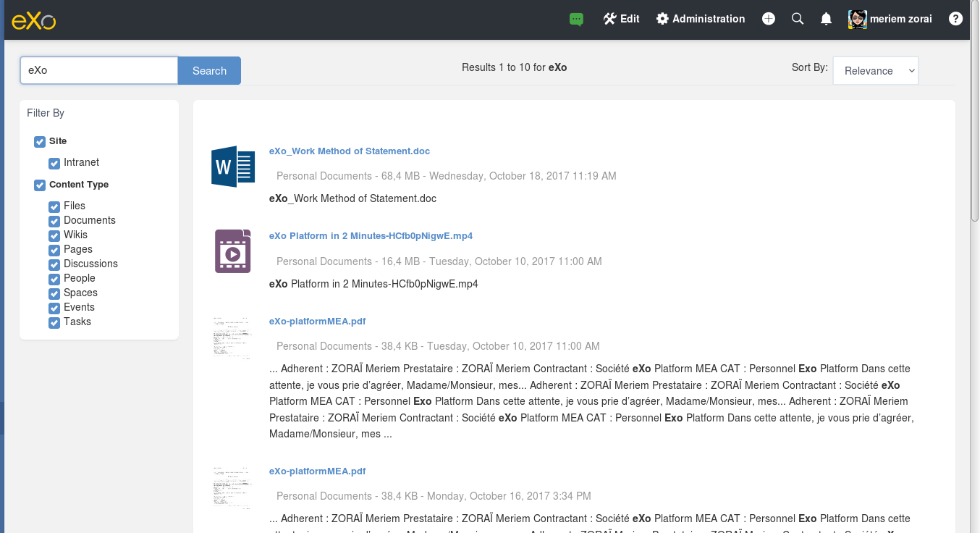Click the Word document's 68,4 MB details line
The width and height of the screenshot is (980, 533).
447,176
